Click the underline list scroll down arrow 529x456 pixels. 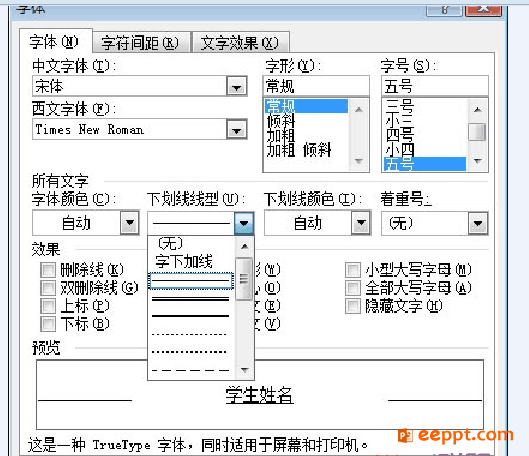245,370
